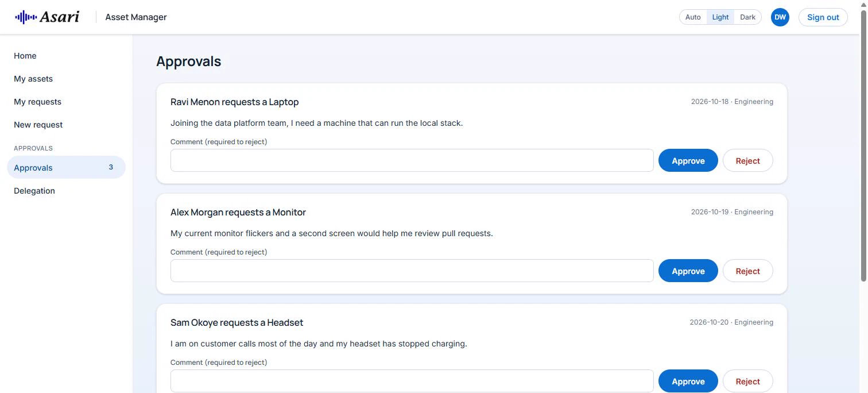Focus comment field for Ravi Menon's request

412,160
